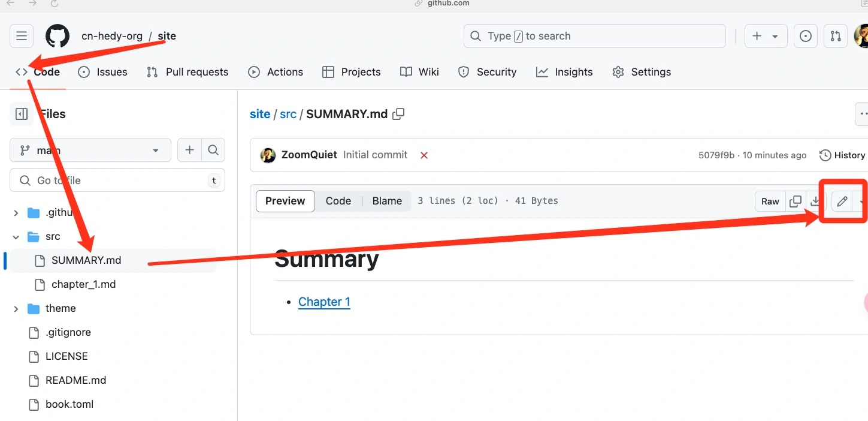Click the pencil edit file icon

842,202
